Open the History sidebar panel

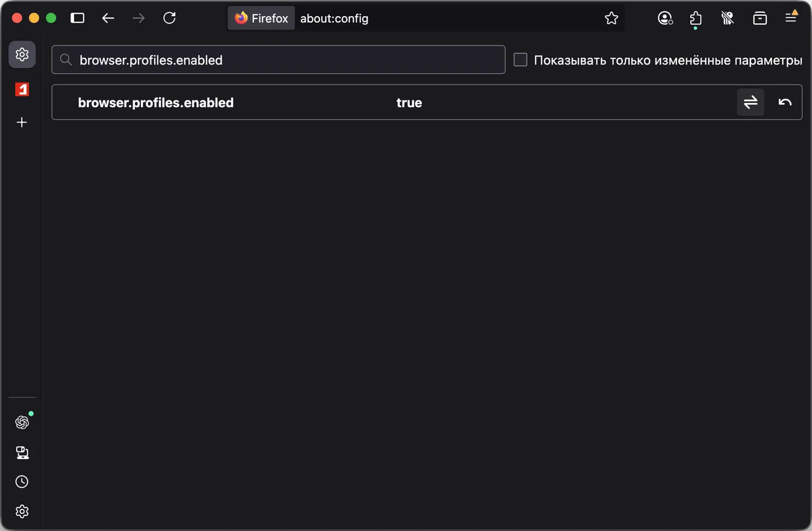click(x=22, y=482)
